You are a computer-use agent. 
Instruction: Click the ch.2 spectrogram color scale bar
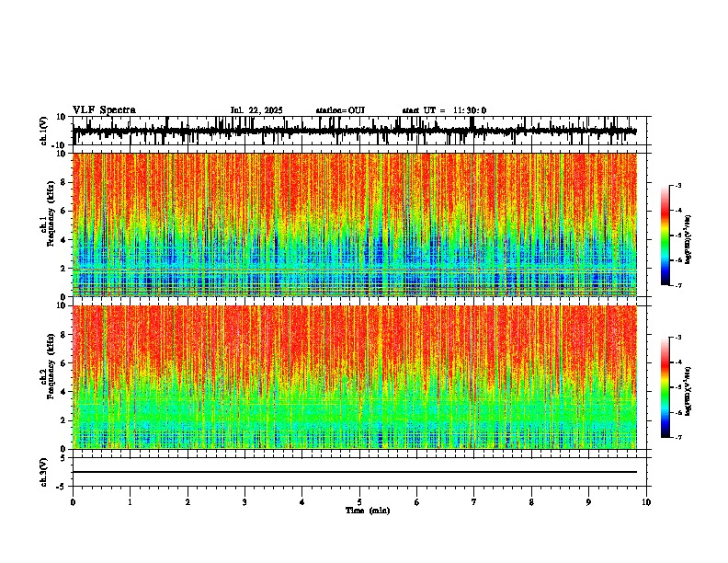[665, 387]
